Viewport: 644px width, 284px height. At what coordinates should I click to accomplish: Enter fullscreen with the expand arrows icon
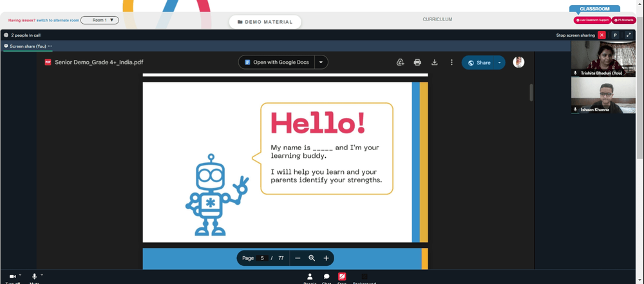(629, 35)
